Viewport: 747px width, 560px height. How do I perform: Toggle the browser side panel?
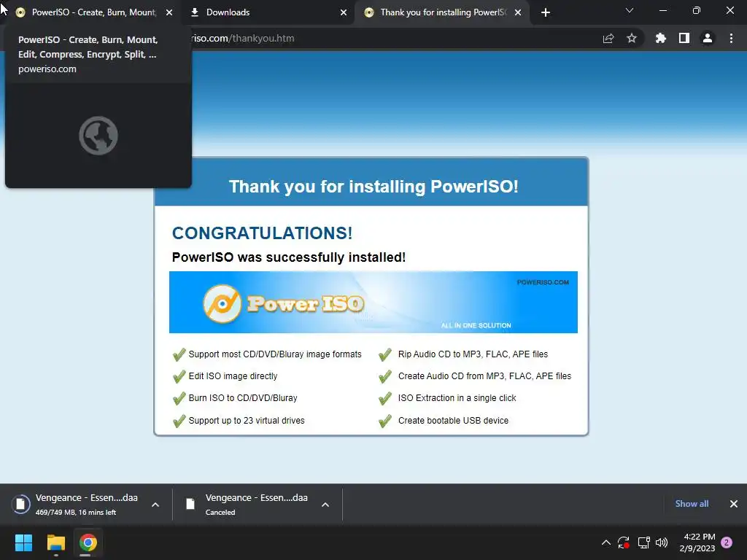(x=684, y=38)
